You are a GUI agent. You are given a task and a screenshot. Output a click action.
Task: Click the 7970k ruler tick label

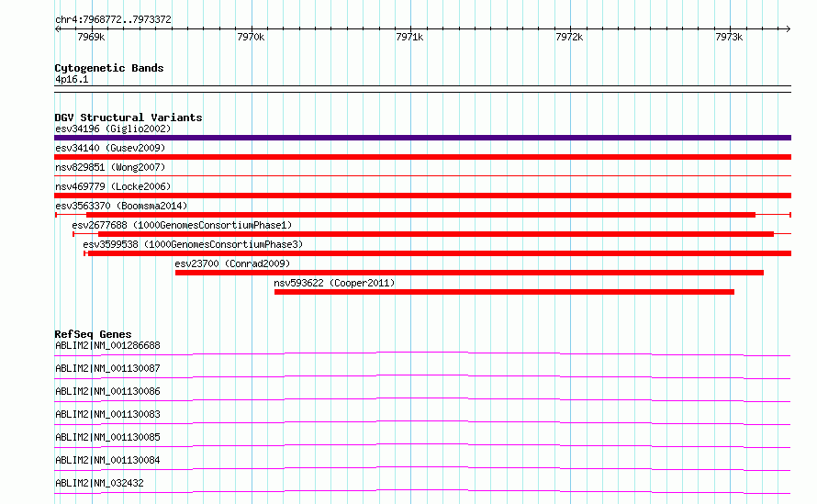251,37
